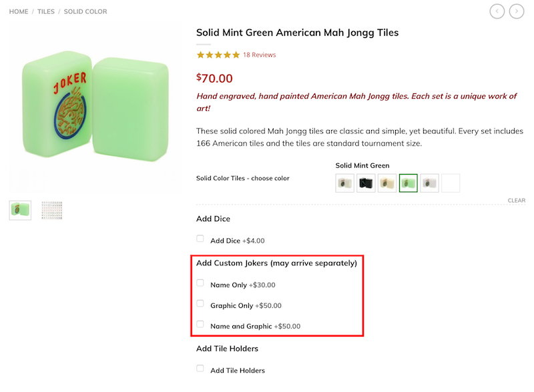This screenshot has width=534, height=392.
Task: Select the mint green tile swatch
Action: (408, 182)
